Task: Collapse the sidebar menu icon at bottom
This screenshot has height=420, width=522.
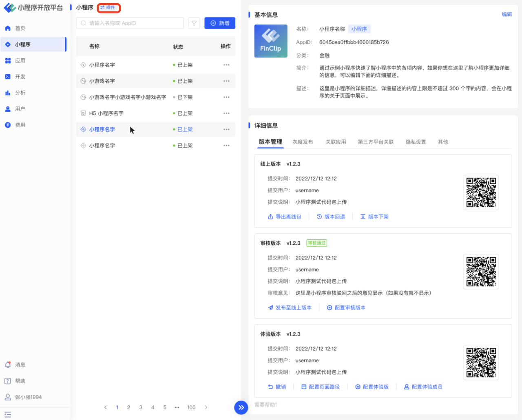Action: [x=8, y=414]
